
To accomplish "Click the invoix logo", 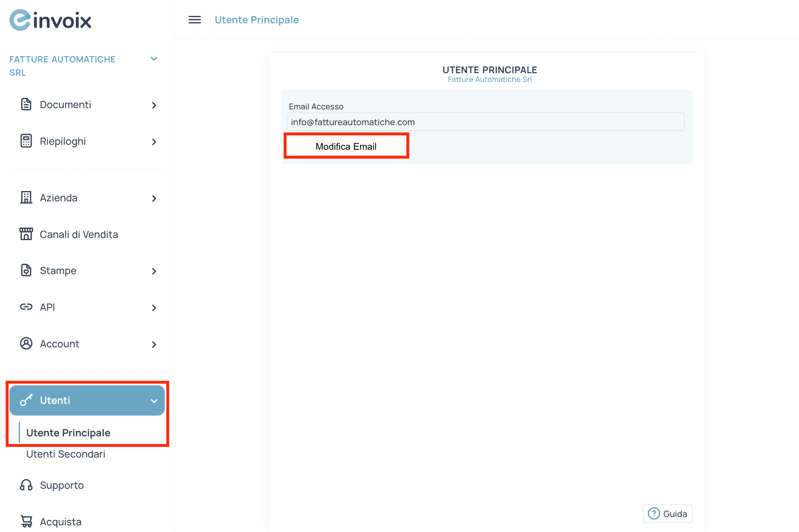I will click(x=50, y=20).
